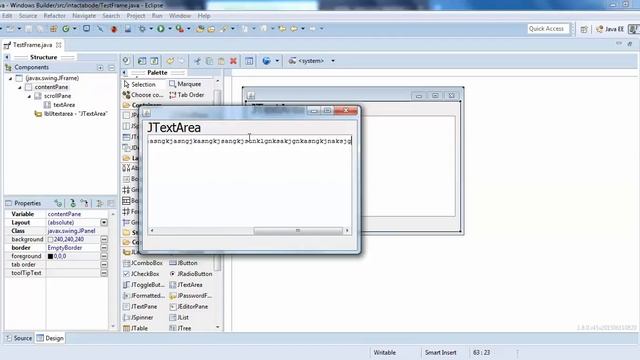
Task: Click the globe Externalize strings icon
Action: point(267,61)
